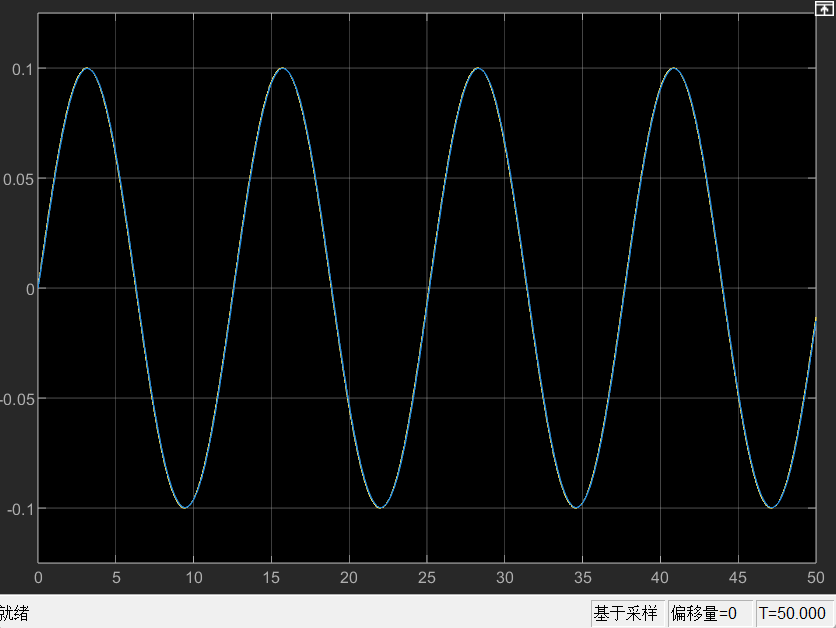The height and width of the screenshot is (628, 836).
Task: Click the wave trough near x=22
Action: pos(380,508)
